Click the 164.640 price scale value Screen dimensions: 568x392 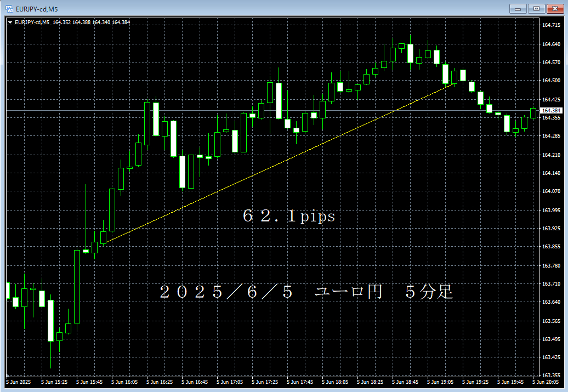[x=551, y=44]
